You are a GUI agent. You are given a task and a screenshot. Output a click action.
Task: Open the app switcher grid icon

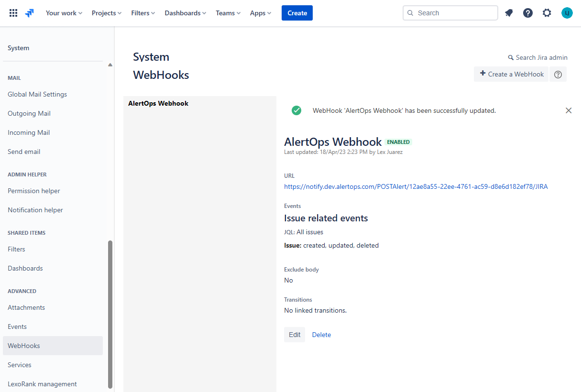tap(13, 13)
